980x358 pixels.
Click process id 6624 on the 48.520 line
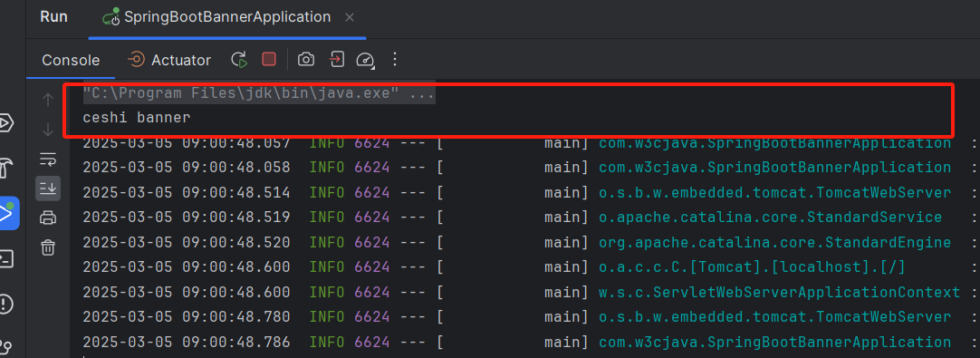click(x=372, y=242)
